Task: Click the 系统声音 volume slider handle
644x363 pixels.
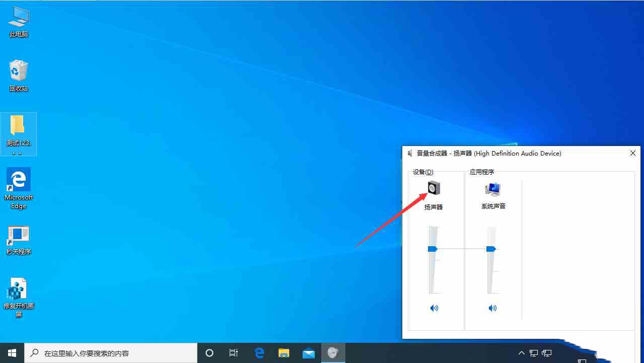Action: pos(491,249)
